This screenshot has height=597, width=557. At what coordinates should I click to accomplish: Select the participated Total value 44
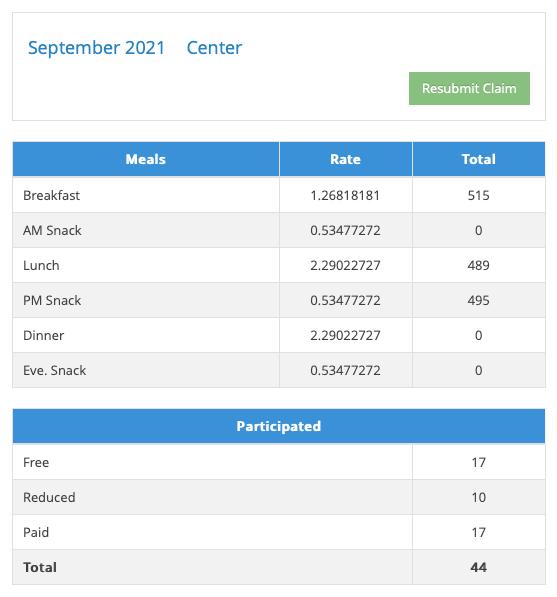(479, 567)
